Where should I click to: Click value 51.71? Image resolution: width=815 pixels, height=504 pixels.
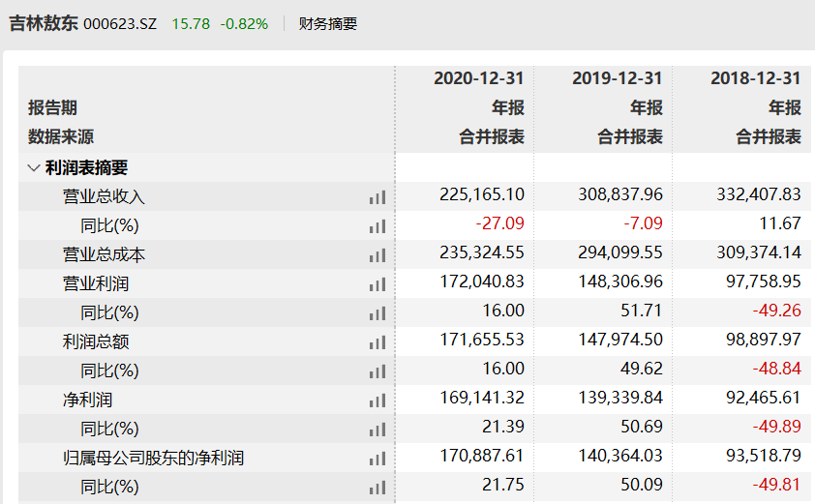pos(642,311)
